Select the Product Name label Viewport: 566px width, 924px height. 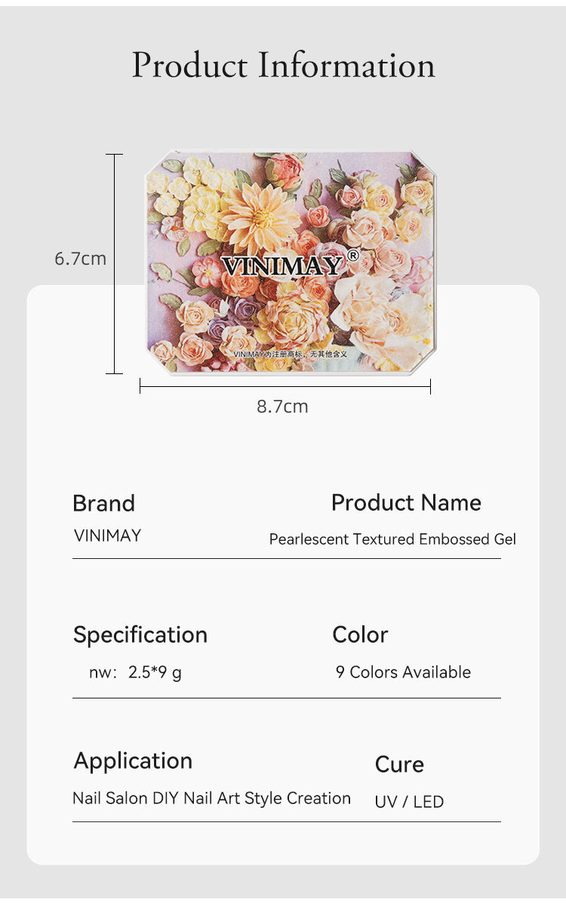pyautogui.click(x=406, y=502)
